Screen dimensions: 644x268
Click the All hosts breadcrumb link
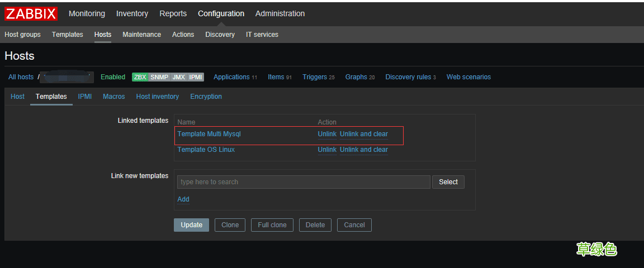pos(21,77)
